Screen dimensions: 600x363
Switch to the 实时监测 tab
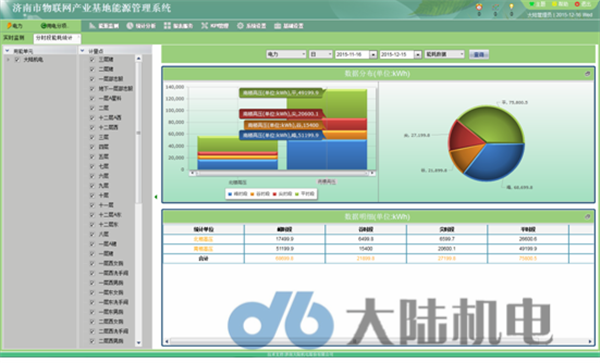click(x=14, y=38)
